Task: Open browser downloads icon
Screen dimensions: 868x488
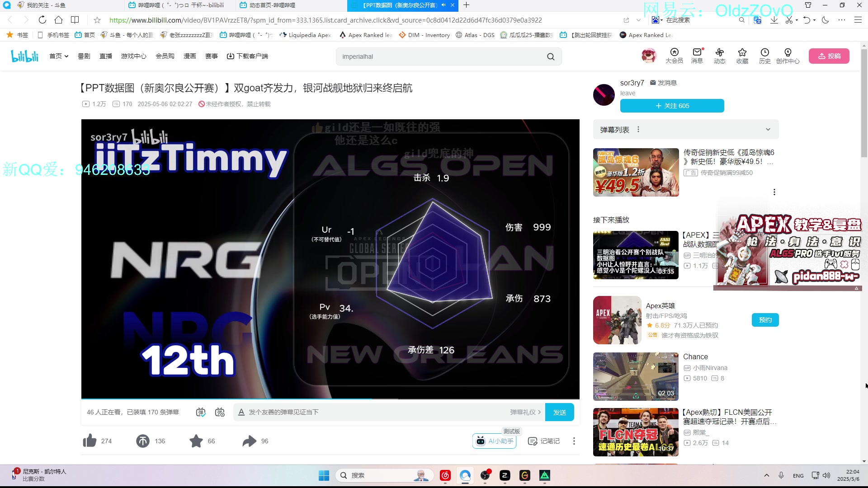Action: tap(774, 20)
